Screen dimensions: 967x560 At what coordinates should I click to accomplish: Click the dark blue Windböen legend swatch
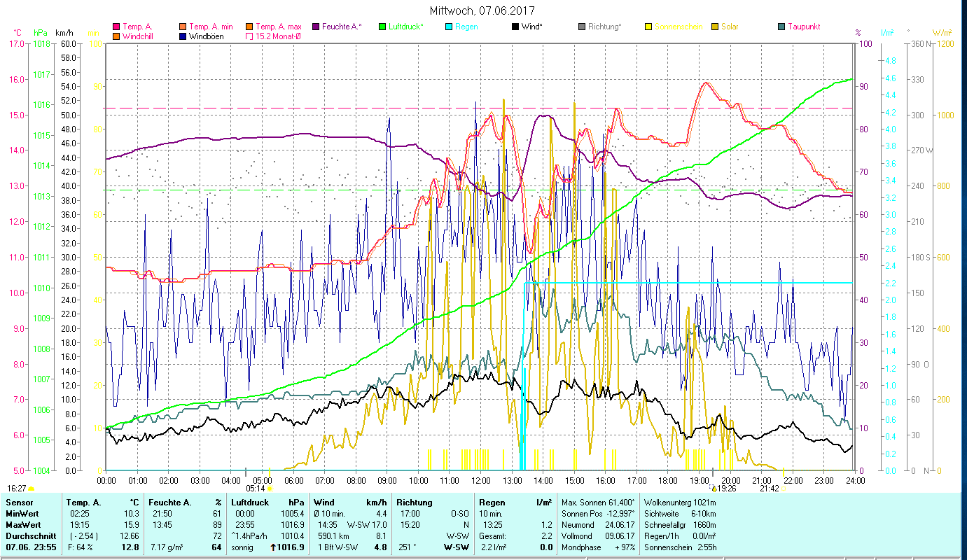click(183, 36)
